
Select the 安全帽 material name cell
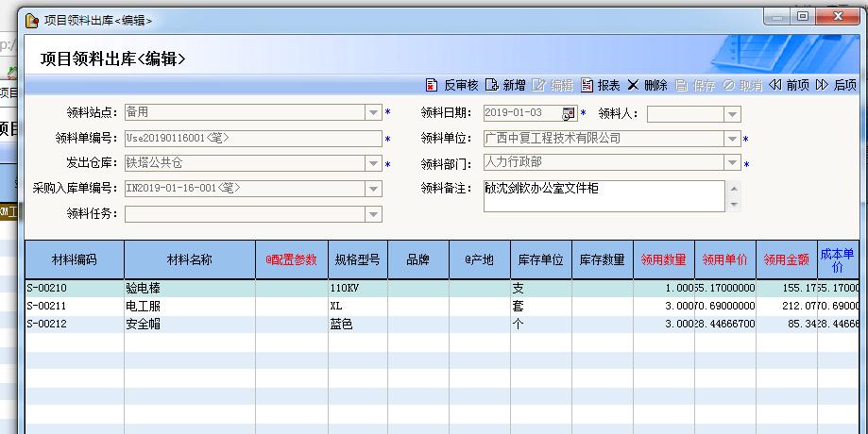pyautogui.click(x=189, y=324)
